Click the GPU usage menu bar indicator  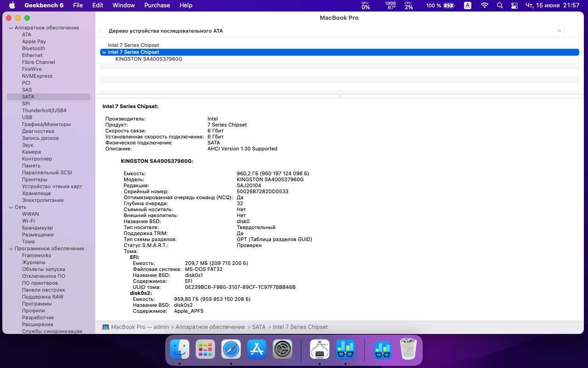pyautogui.click(x=365, y=6)
